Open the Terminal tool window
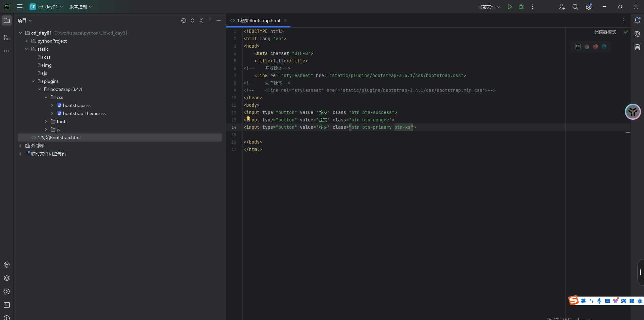This screenshot has height=320, width=644. 7,305
